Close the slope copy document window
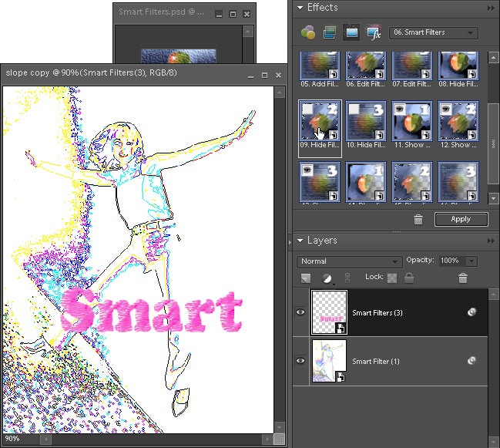 pos(278,76)
